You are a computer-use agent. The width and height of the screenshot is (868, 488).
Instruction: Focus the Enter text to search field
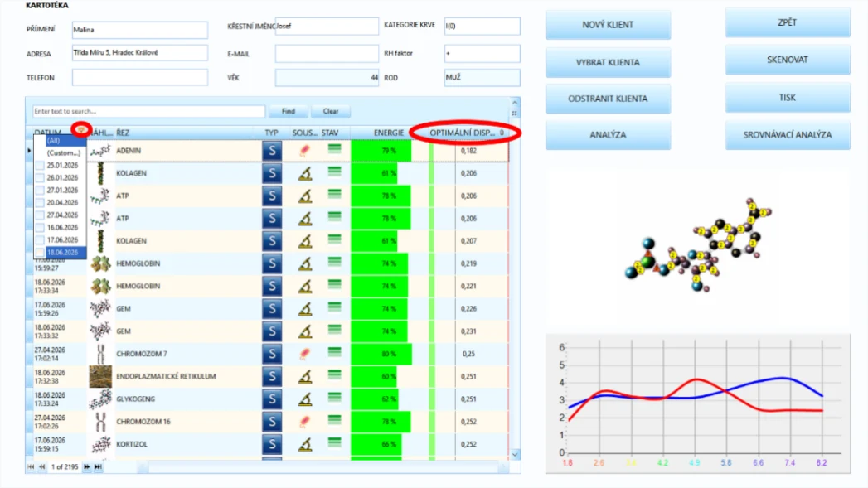[148, 111]
